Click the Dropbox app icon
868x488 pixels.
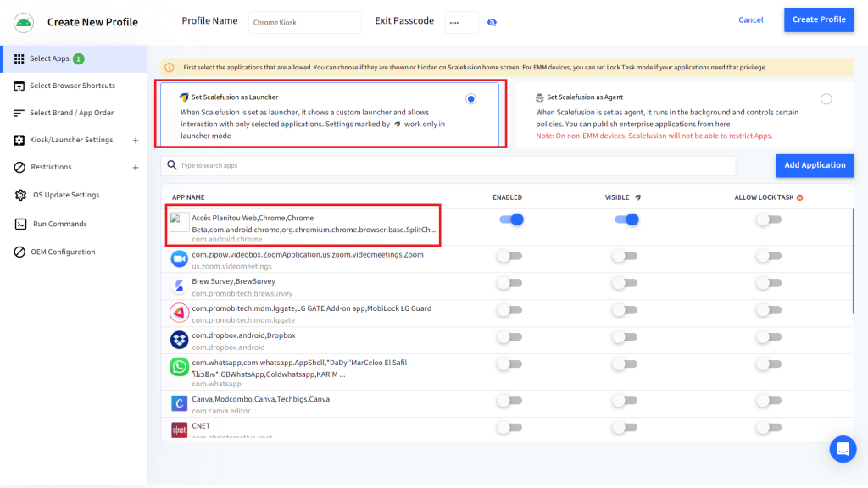pos(180,340)
